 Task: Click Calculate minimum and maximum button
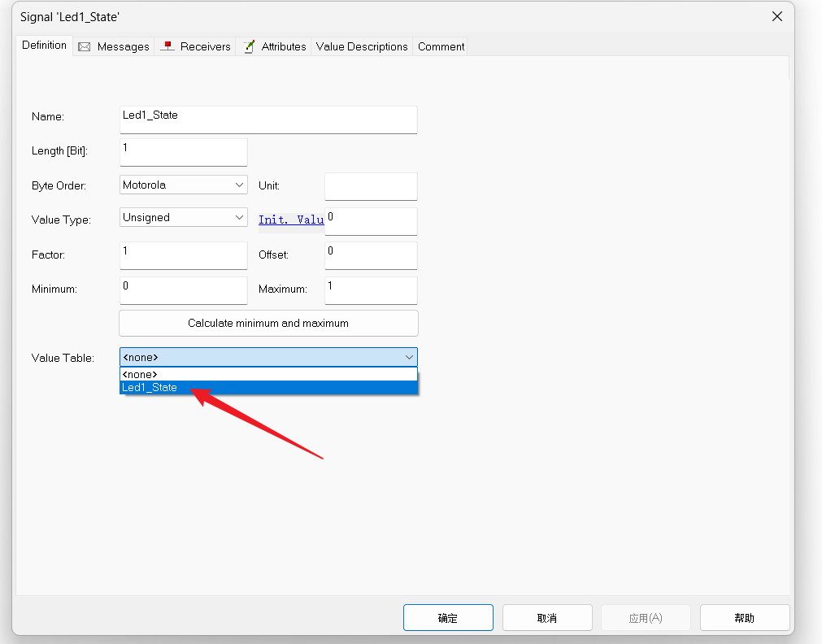coord(268,323)
